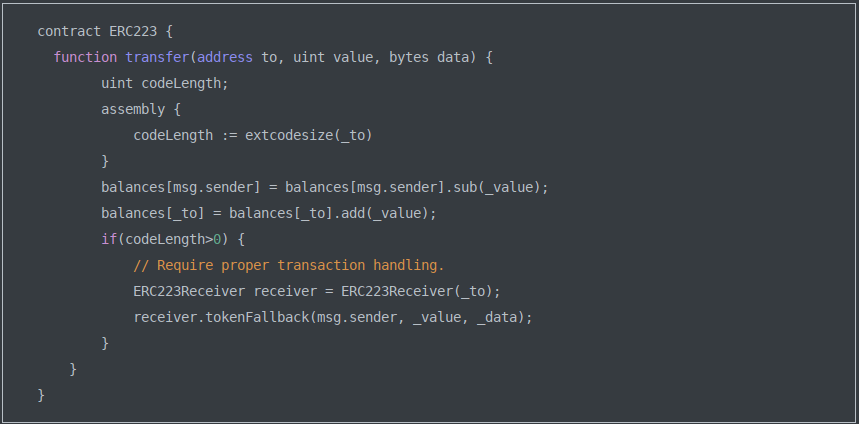Select the transfer function name
Screen dimensions: 859x424
click(x=157, y=57)
